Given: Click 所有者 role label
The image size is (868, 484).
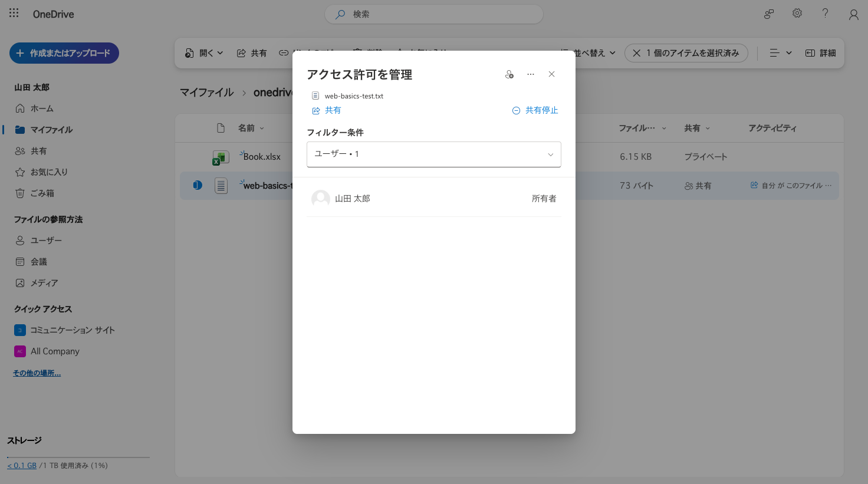Looking at the screenshot, I should [x=544, y=199].
